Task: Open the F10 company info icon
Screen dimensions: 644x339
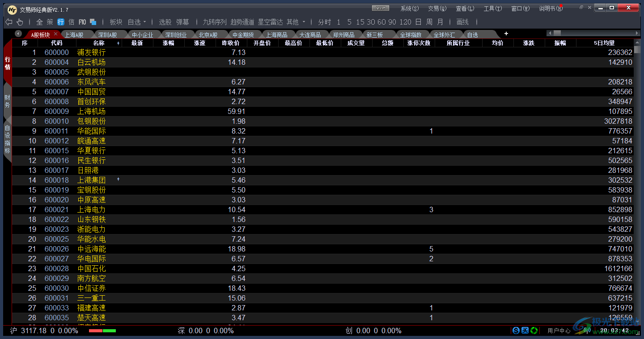Action: coord(82,22)
